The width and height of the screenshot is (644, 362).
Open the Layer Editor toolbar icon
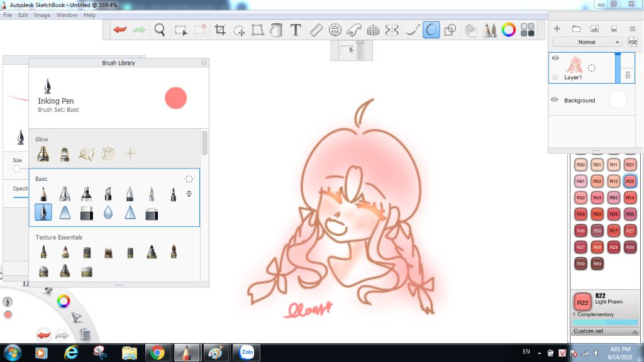point(470,30)
